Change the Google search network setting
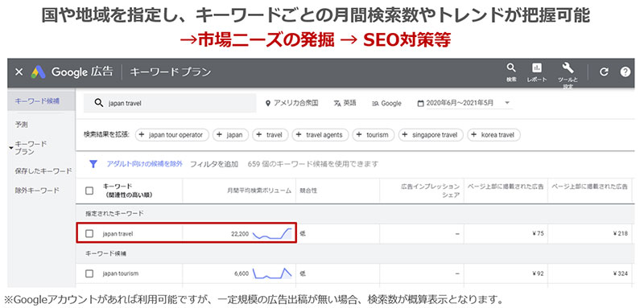Image resolution: width=644 pixels, height=308 pixels. coord(386,104)
